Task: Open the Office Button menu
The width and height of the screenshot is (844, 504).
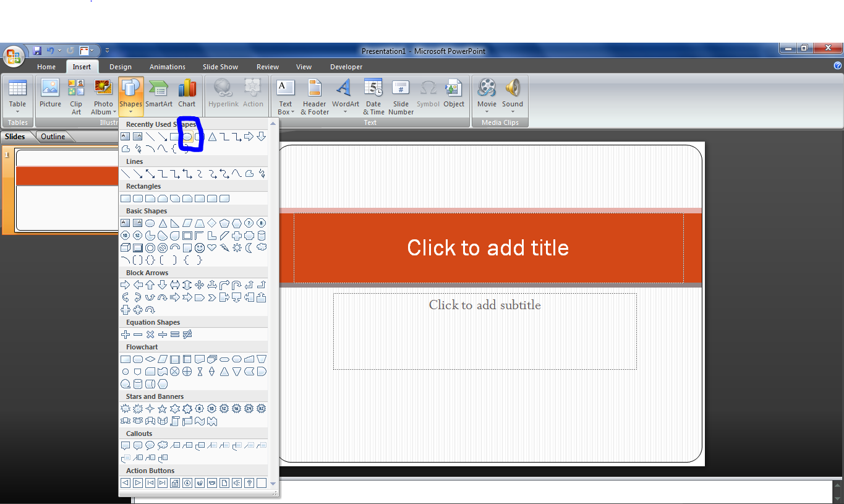Action: tap(14, 56)
